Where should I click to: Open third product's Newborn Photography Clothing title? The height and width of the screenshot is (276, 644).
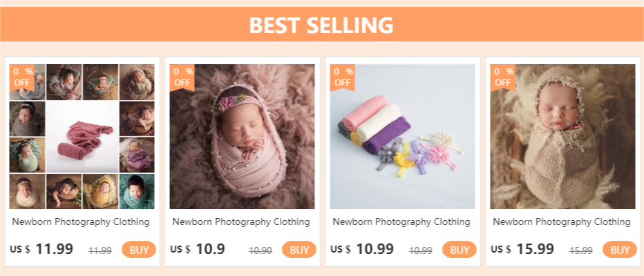pos(402,222)
